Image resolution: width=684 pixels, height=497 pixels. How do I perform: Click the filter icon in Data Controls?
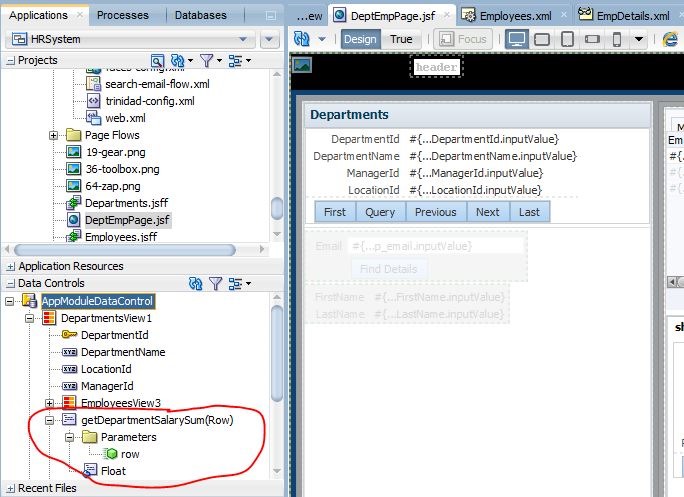tap(215, 285)
